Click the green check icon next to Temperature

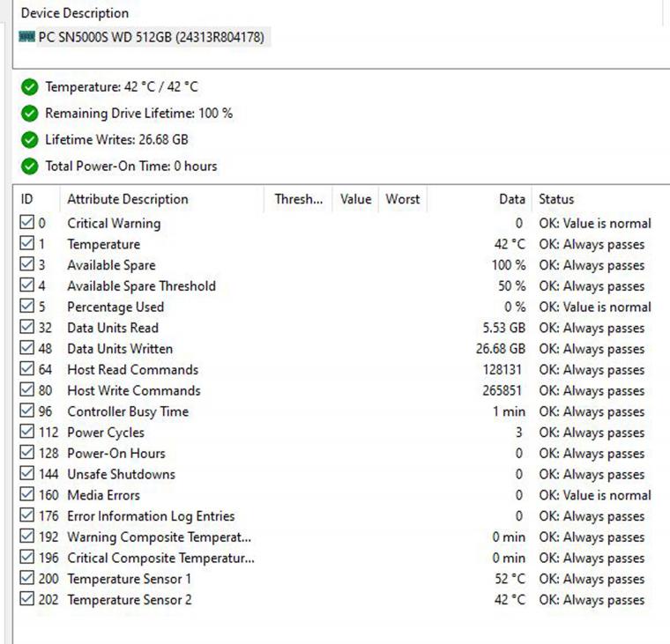click(30, 87)
